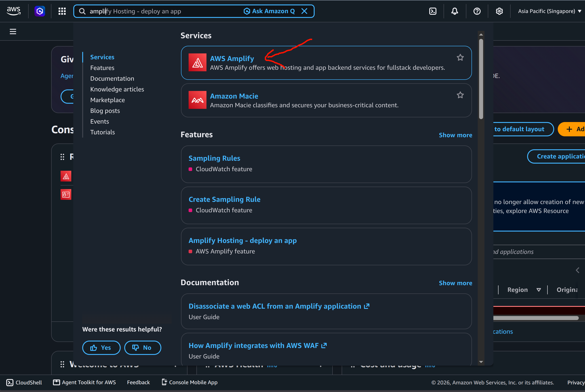This screenshot has width=585, height=392.
Task: Open CloudShell in the footer
Action: click(x=24, y=382)
